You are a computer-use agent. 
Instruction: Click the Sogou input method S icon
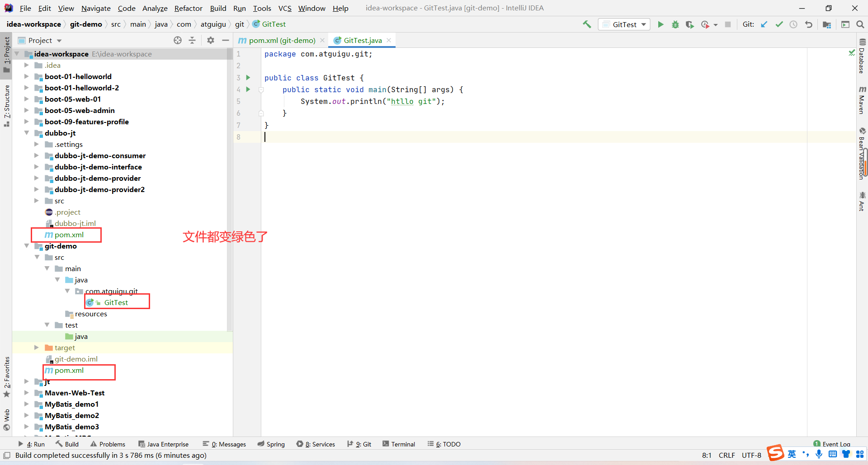(x=775, y=453)
